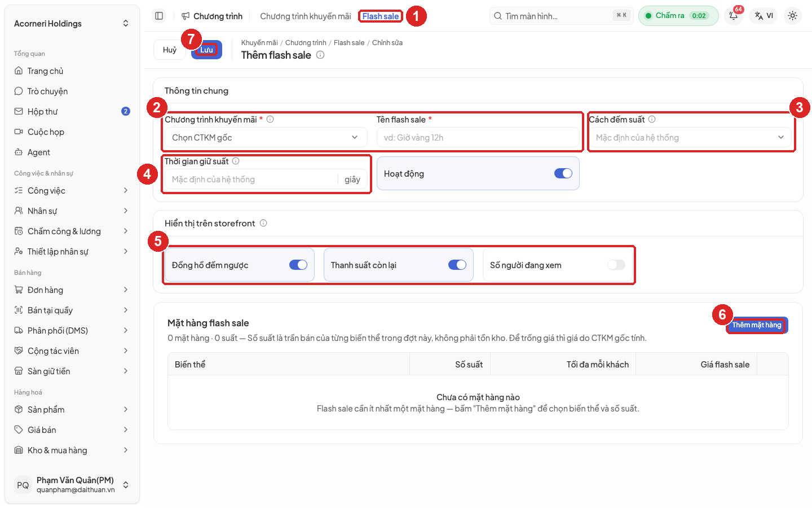The image size is (812, 508).
Task: Show info for Chương trình khuyến mãi field
Action: 270,119
